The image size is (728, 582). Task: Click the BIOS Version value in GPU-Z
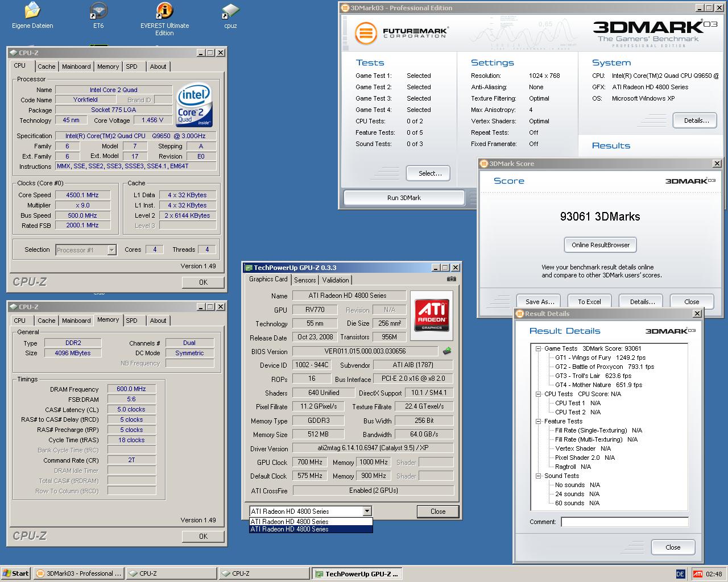365,351
